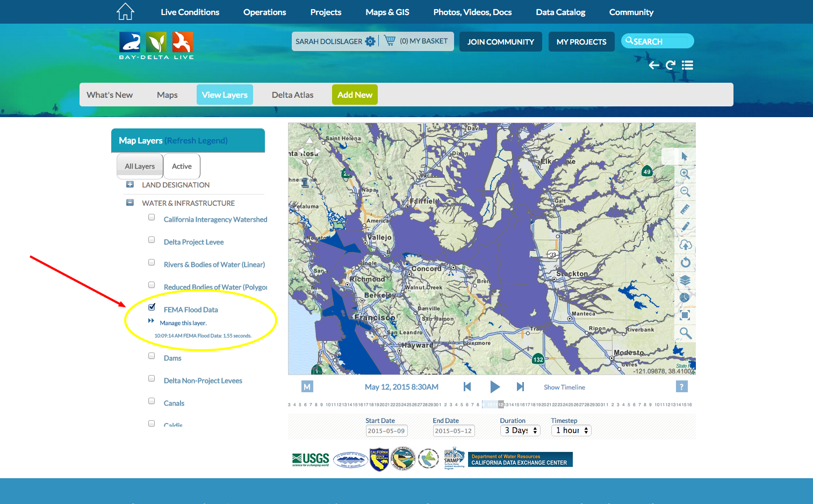Image resolution: width=813 pixels, height=504 pixels.
Task: Click the Bay-Delta Live logo
Action: click(x=156, y=46)
